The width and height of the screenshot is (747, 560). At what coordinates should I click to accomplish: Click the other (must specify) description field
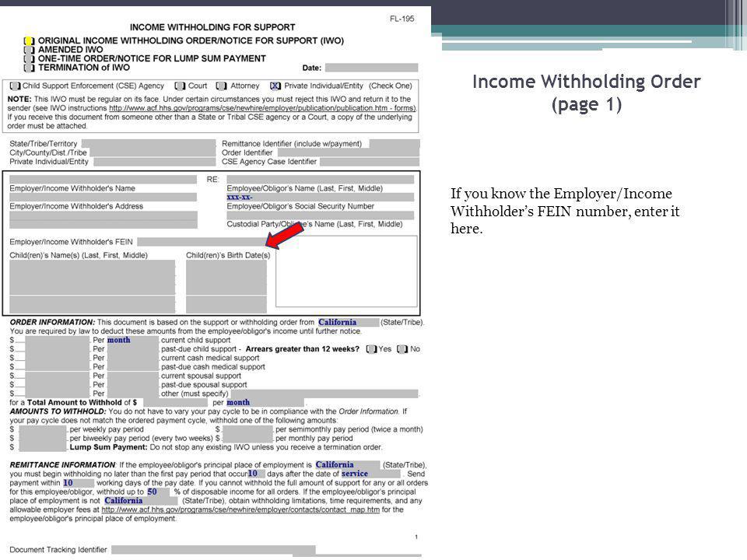pyautogui.click(x=324, y=394)
